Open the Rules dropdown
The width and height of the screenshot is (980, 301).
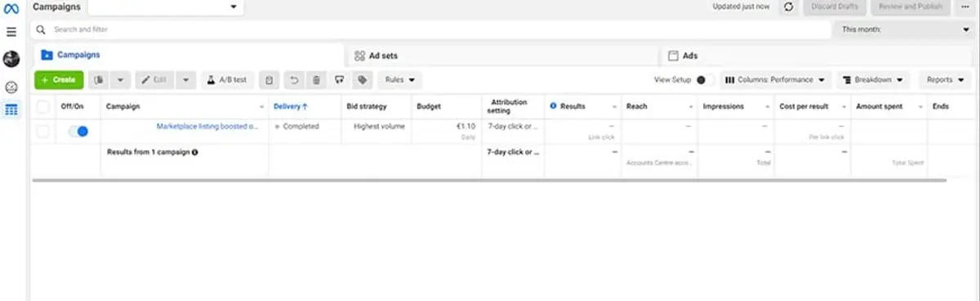[x=400, y=80]
